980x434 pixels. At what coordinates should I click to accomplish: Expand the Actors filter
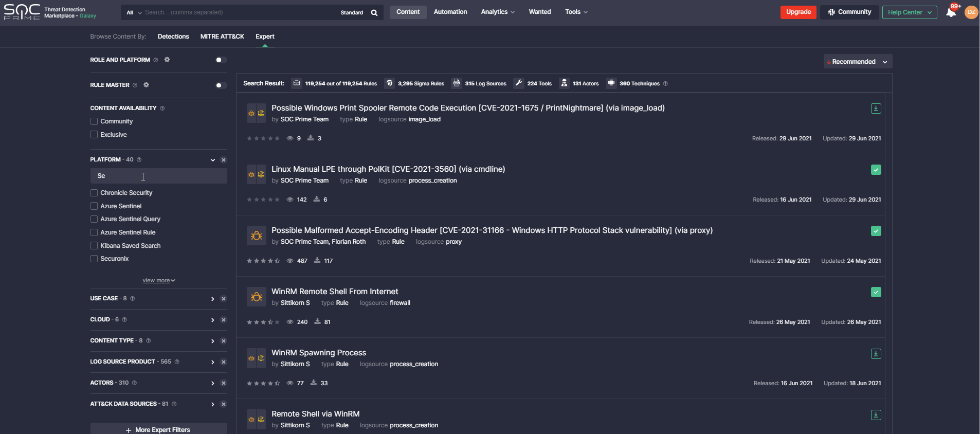(x=212, y=383)
